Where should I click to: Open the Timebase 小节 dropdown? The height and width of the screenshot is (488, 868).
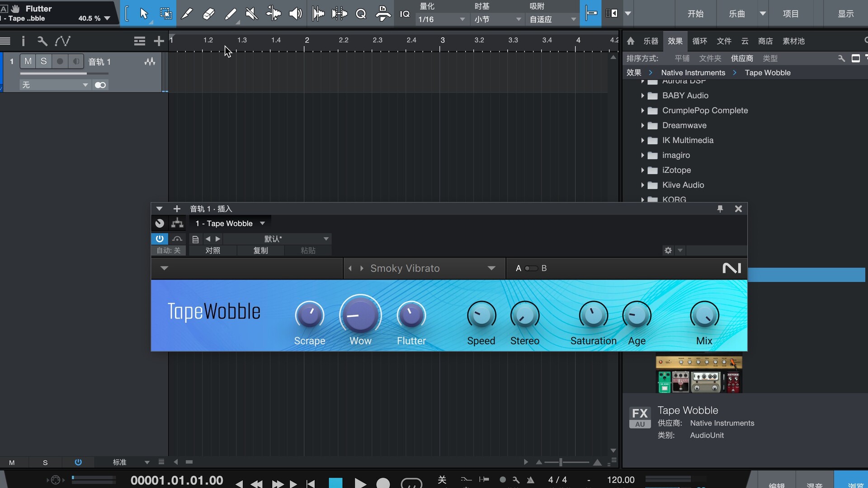point(498,19)
